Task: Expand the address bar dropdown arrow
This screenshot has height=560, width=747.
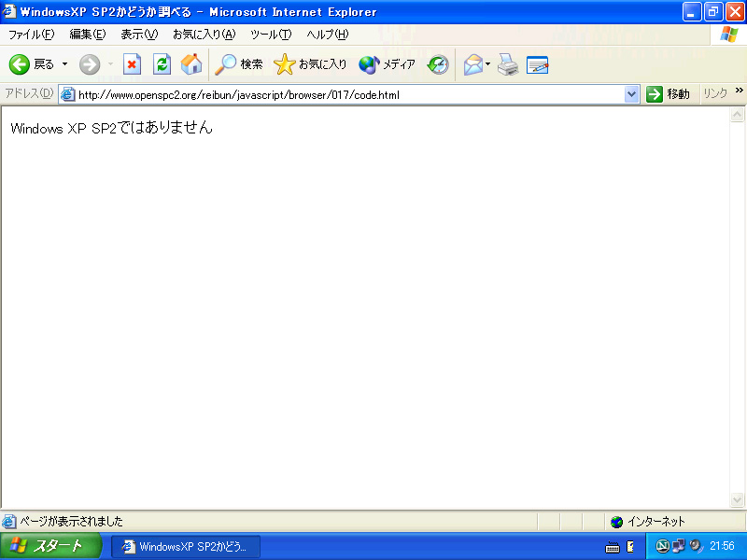Action: [631, 94]
